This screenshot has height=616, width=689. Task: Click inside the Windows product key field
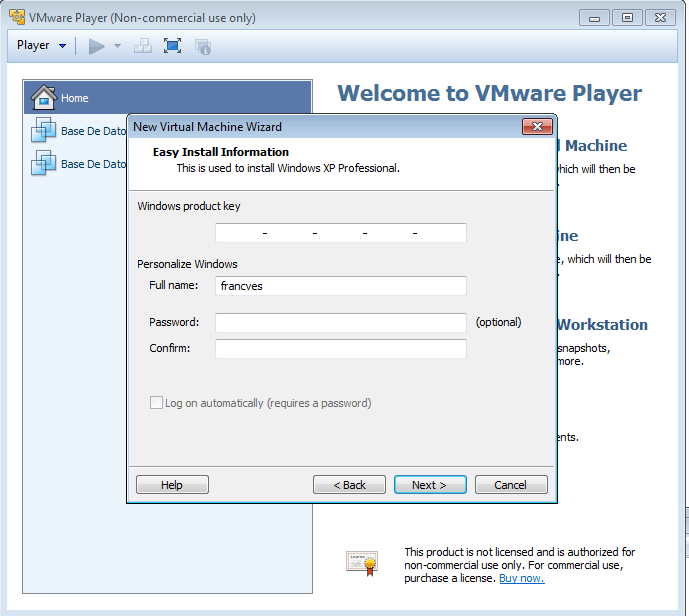click(x=341, y=233)
